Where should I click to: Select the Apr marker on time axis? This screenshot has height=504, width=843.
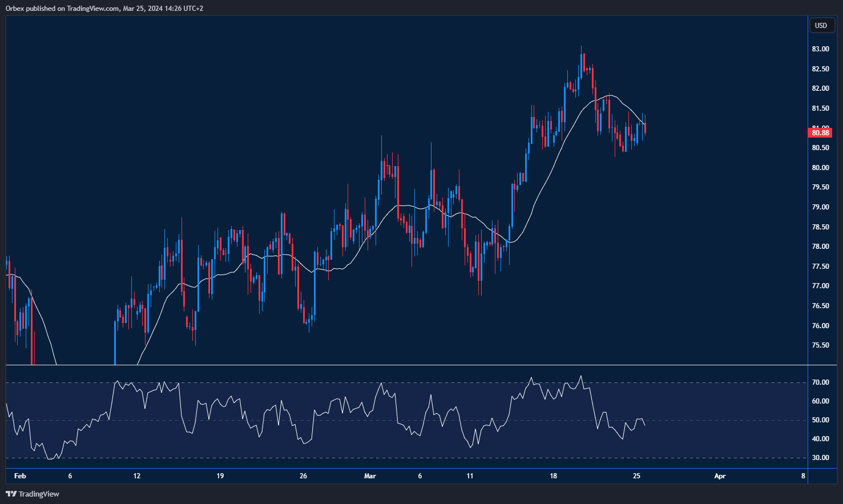tap(720, 476)
